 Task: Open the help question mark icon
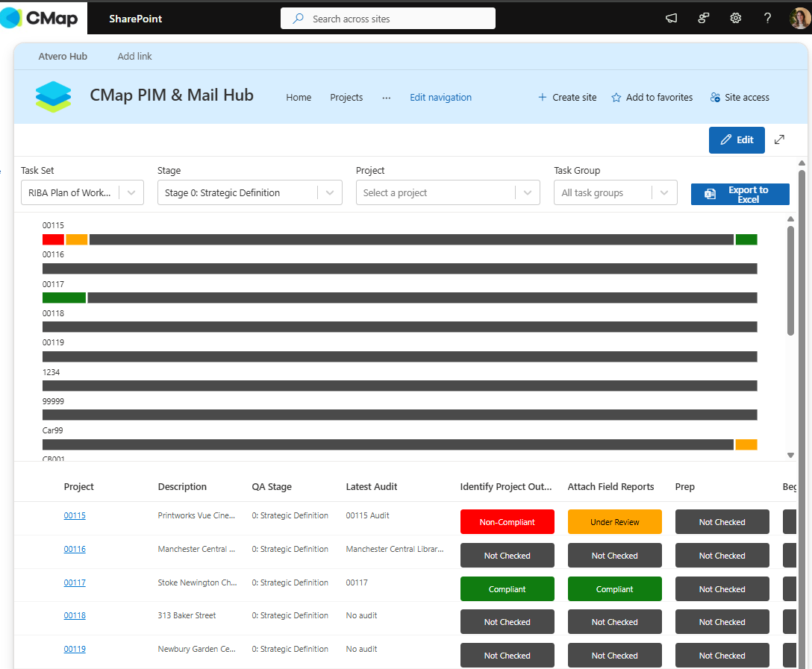[x=767, y=19]
